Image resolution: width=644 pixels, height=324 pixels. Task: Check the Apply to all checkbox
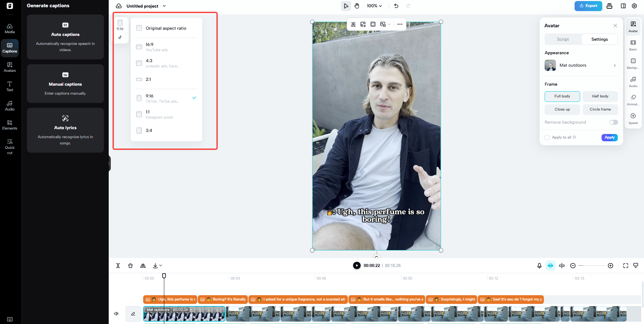(547, 137)
